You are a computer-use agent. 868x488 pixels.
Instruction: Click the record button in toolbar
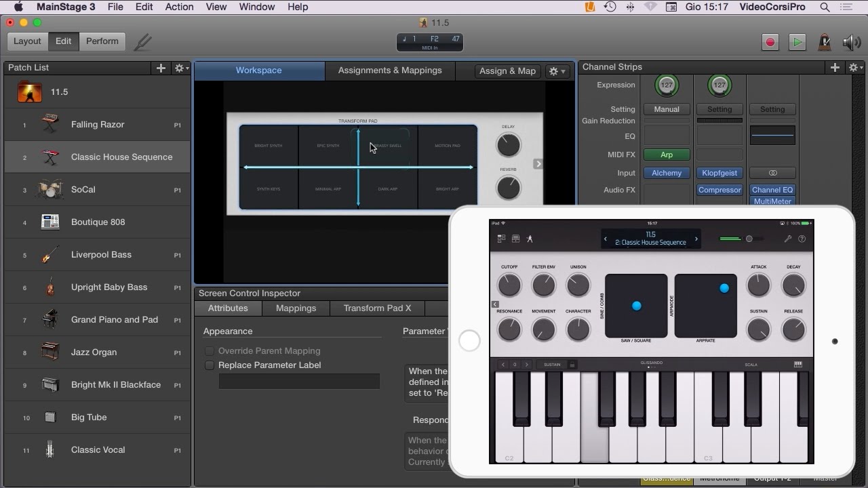click(770, 42)
